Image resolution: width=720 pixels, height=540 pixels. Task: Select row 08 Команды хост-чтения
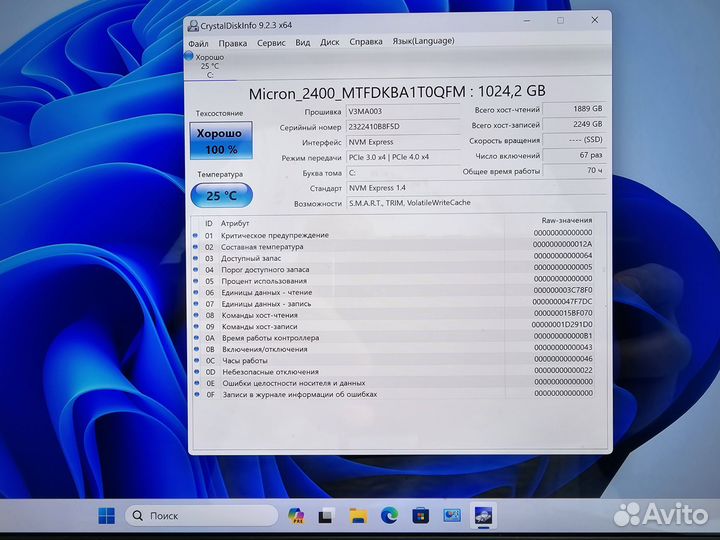coord(394,315)
